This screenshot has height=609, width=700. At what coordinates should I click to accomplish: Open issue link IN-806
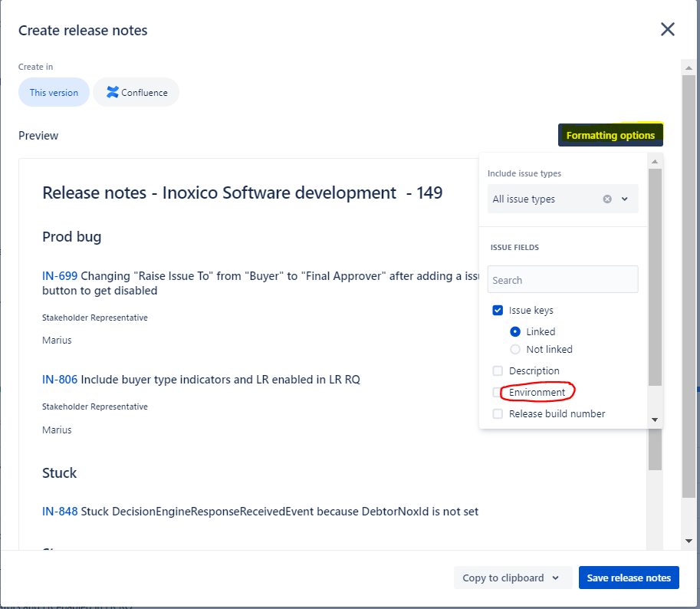tap(60, 380)
